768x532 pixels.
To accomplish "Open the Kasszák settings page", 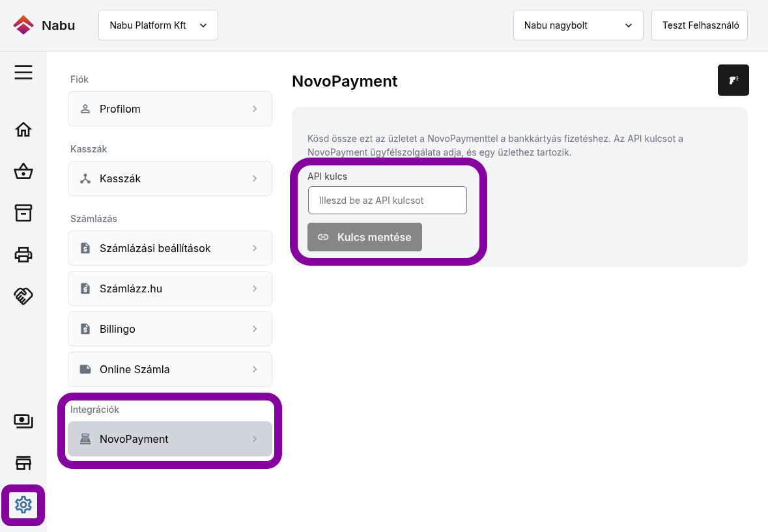I will point(170,178).
